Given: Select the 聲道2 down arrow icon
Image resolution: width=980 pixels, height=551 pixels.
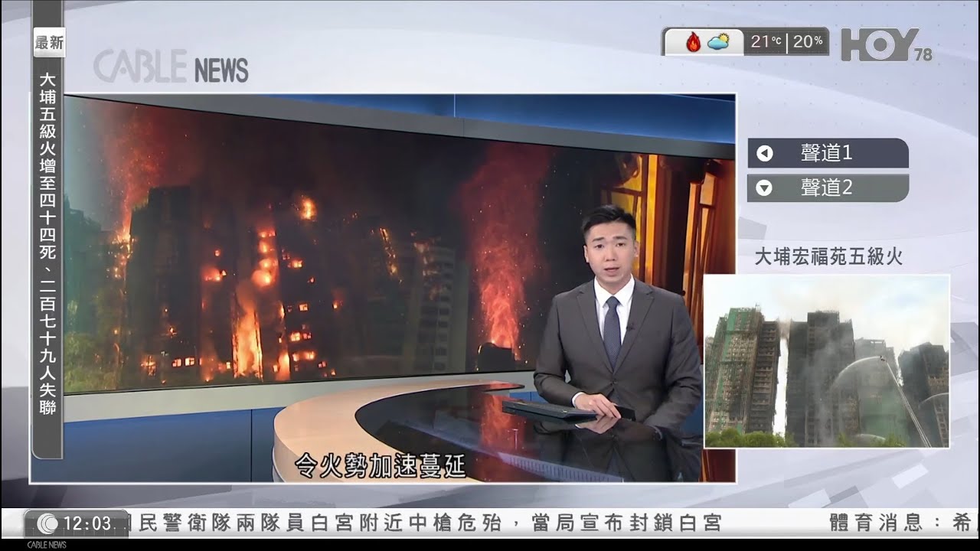Looking at the screenshot, I should coord(764,187).
